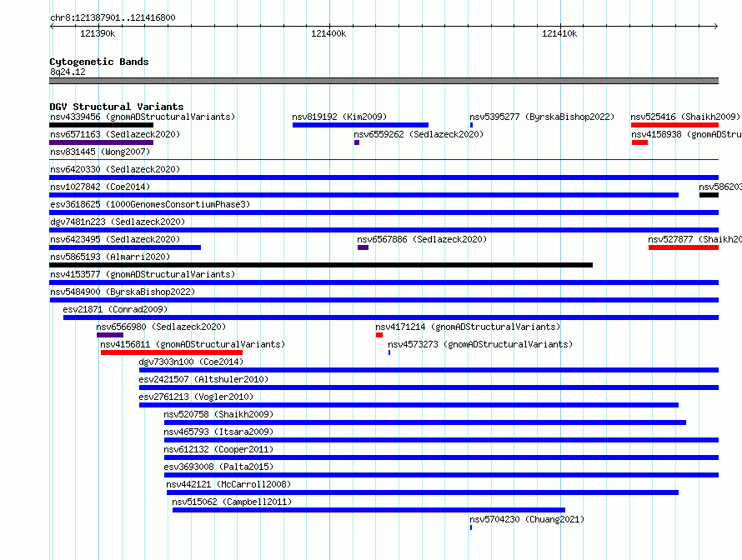Click the 121400k ruler label

pos(328,33)
